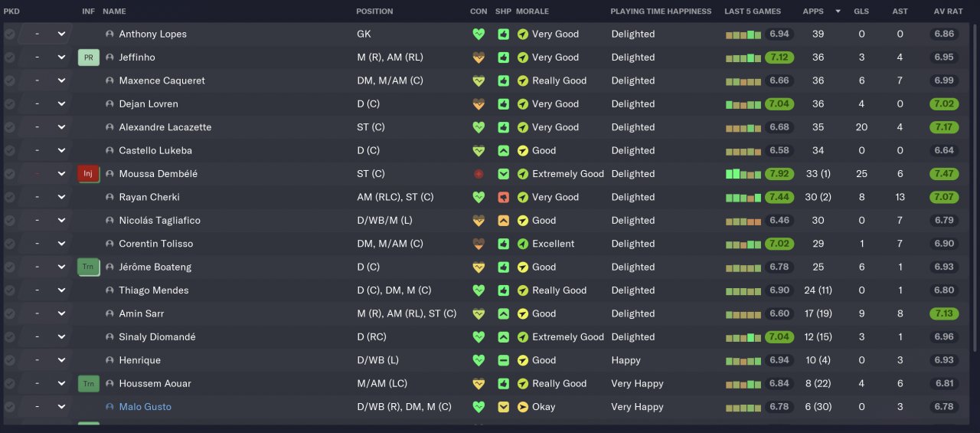Click the person icon beside Anthony Lopes
This screenshot has width=980, height=433.
point(109,34)
